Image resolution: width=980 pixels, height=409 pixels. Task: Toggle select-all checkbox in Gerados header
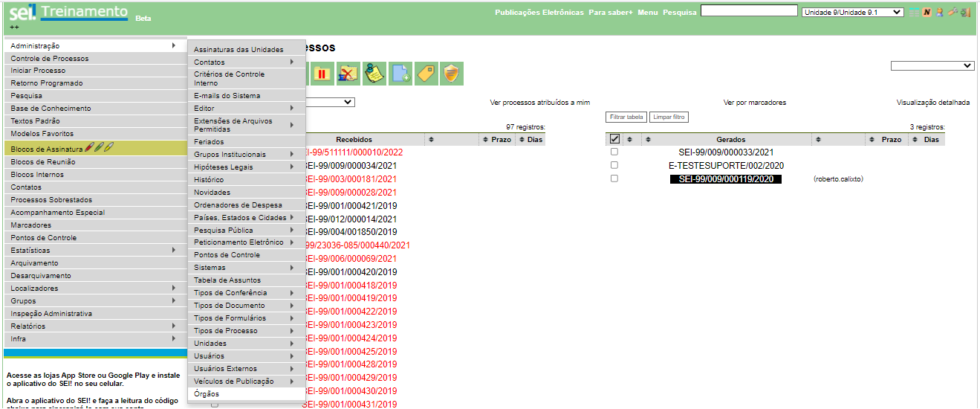pyautogui.click(x=614, y=139)
